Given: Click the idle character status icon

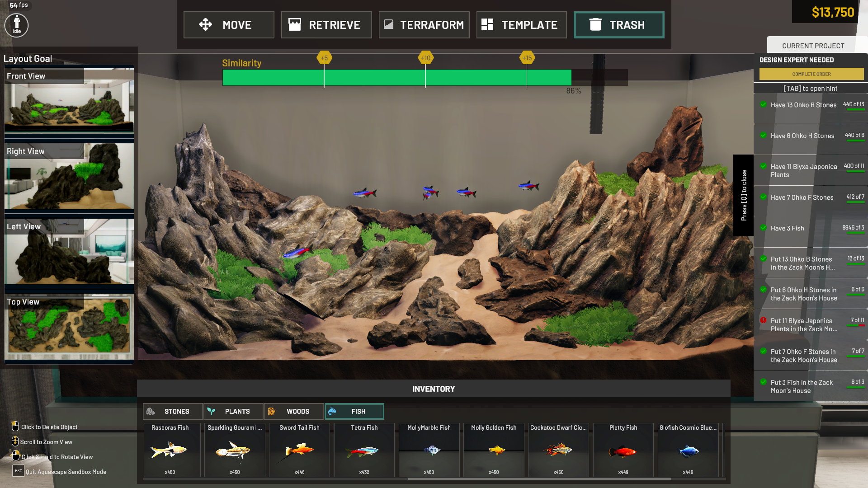Looking at the screenshot, I should 16,25.
